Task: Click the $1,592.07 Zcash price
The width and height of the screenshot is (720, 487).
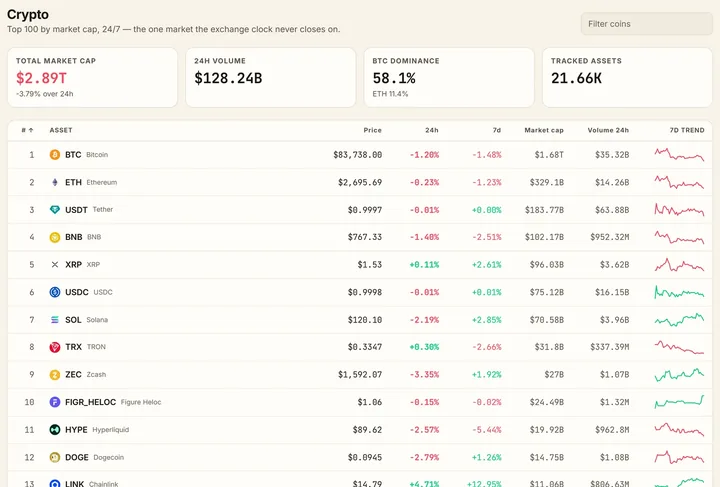Action: coord(360,375)
